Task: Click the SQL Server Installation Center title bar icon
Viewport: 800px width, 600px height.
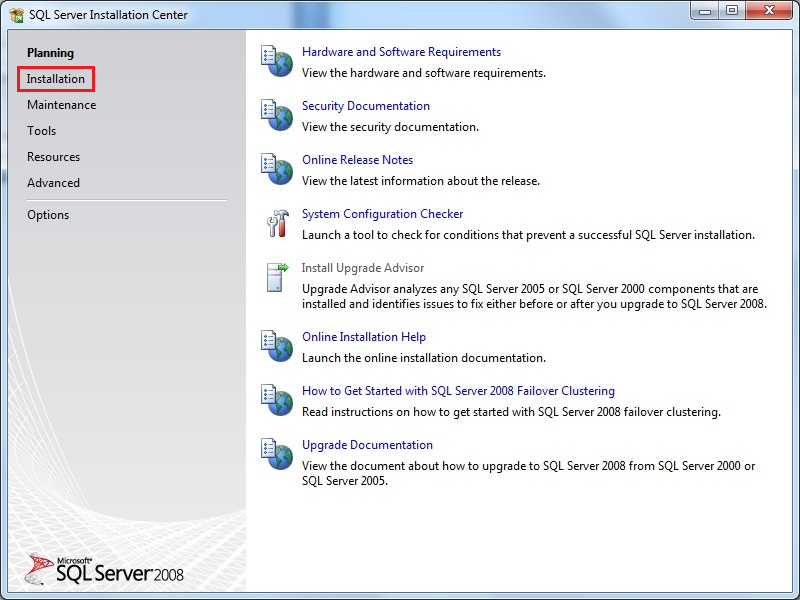Action: tap(17, 15)
